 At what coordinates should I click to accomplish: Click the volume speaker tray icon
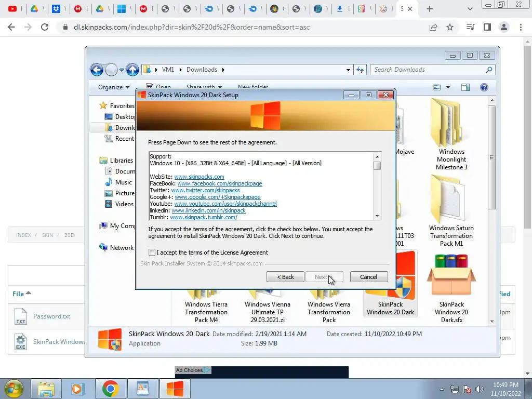click(480, 389)
